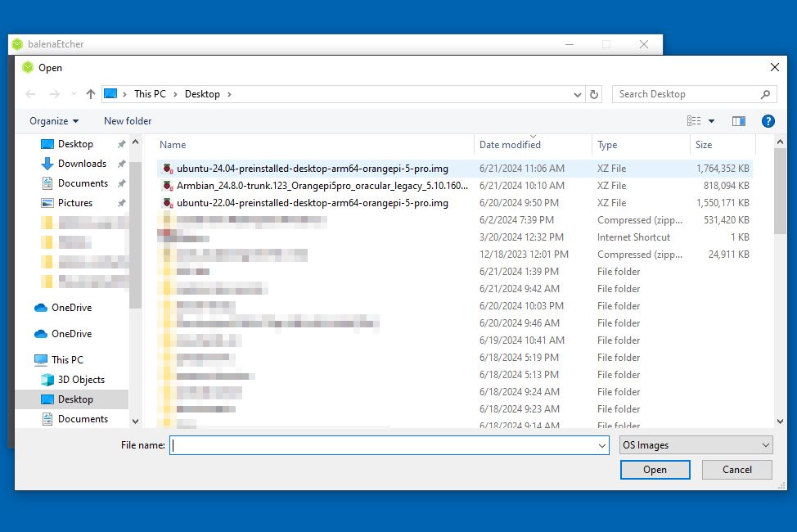Click the computer icon in address bar
The height and width of the screenshot is (532, 797).
pyautogui.click(x=110, y=93)
